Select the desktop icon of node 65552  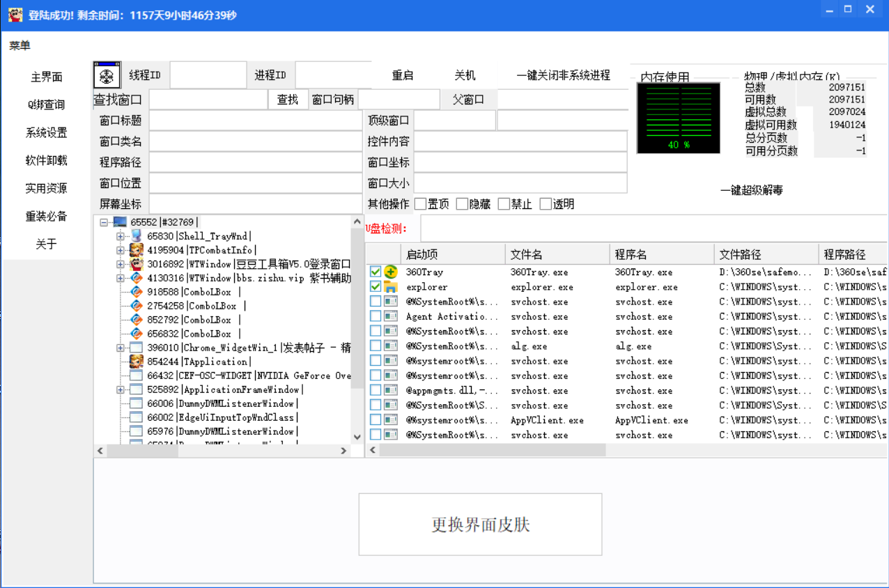[120, 222]
